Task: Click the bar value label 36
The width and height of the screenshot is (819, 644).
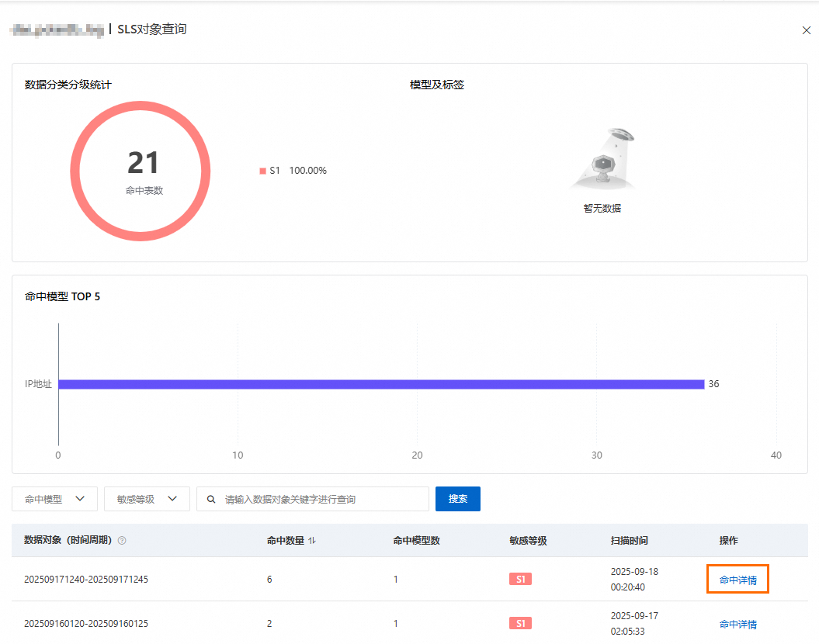Action: [713, 384]
